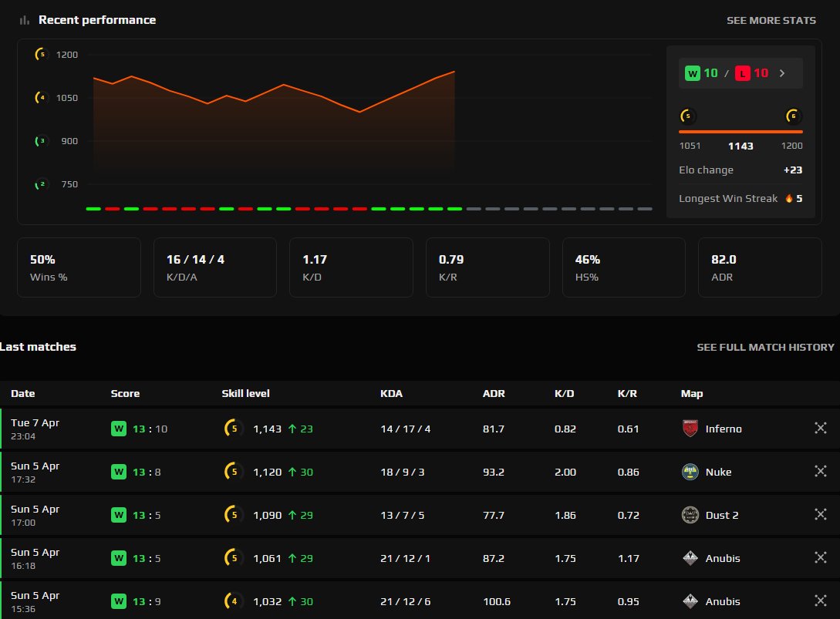Open the Wins % stat card
The height and width of the screenshot is (619, 840).
[x=79, y=267]
